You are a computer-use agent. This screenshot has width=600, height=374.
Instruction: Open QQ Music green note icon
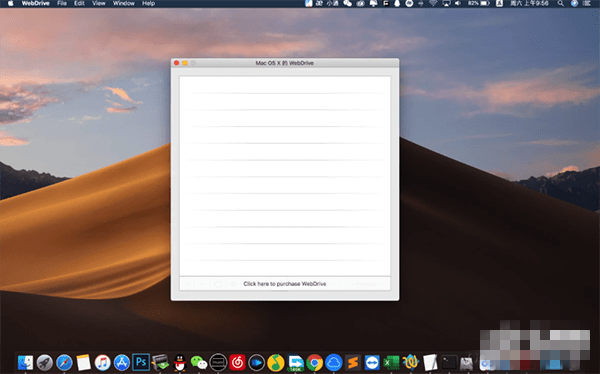[276, 362]
